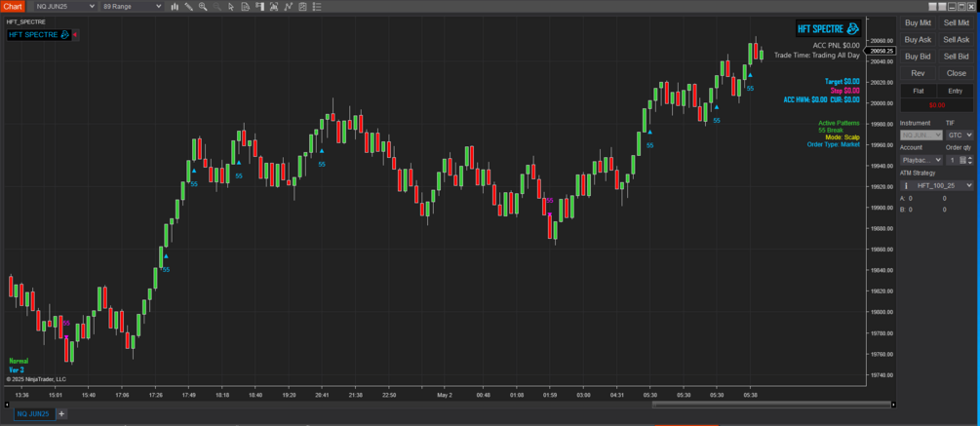Viewport: 980px width, 426px height.
Task: Click the ACC PNL $0.00 text
Action: point(837,45)
